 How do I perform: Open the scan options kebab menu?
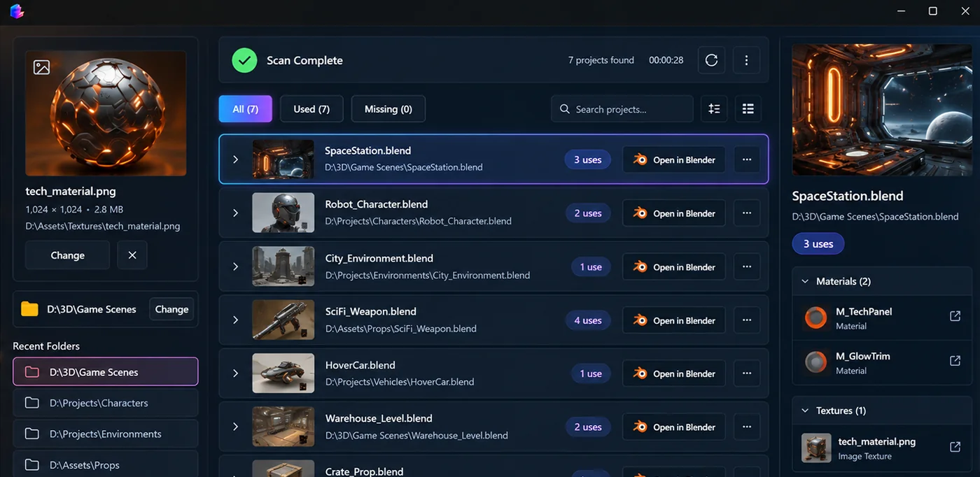tap(746, 60)
